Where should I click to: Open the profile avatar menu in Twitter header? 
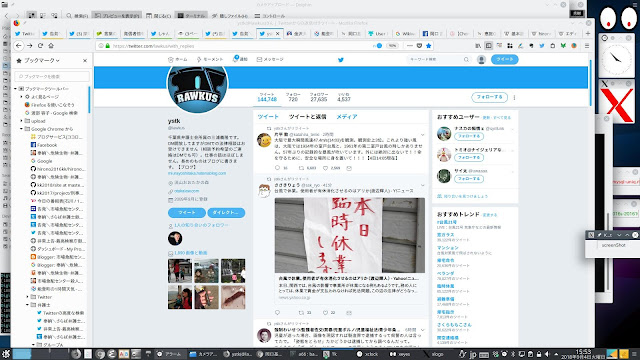pos(481,60)
